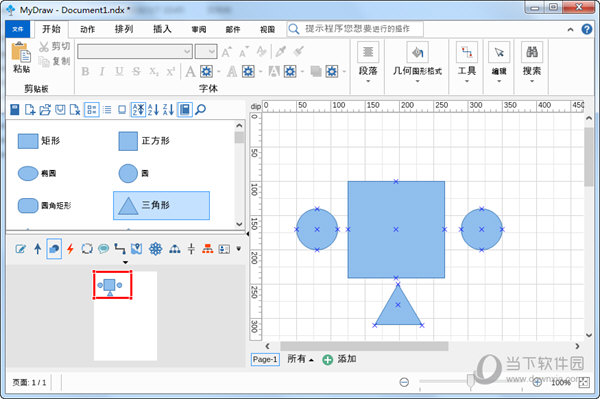The width and height of the screenshot is (600, 399).
Task: Open the connectors library icon
Action: pyautogui.click(x=120, y=249)
